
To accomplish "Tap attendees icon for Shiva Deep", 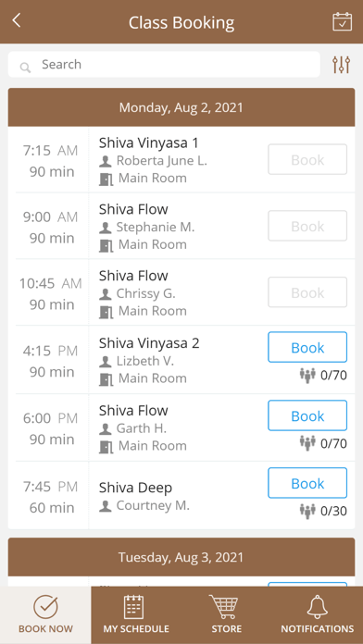I will pyautogui.click(x=307, y=511).
